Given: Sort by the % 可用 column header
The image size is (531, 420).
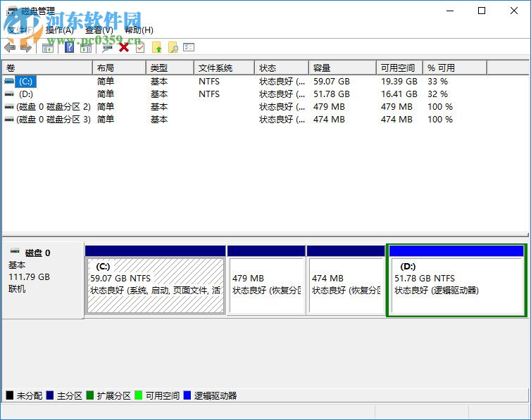Looking at the screenshot, I should click(x=455, y=68).
